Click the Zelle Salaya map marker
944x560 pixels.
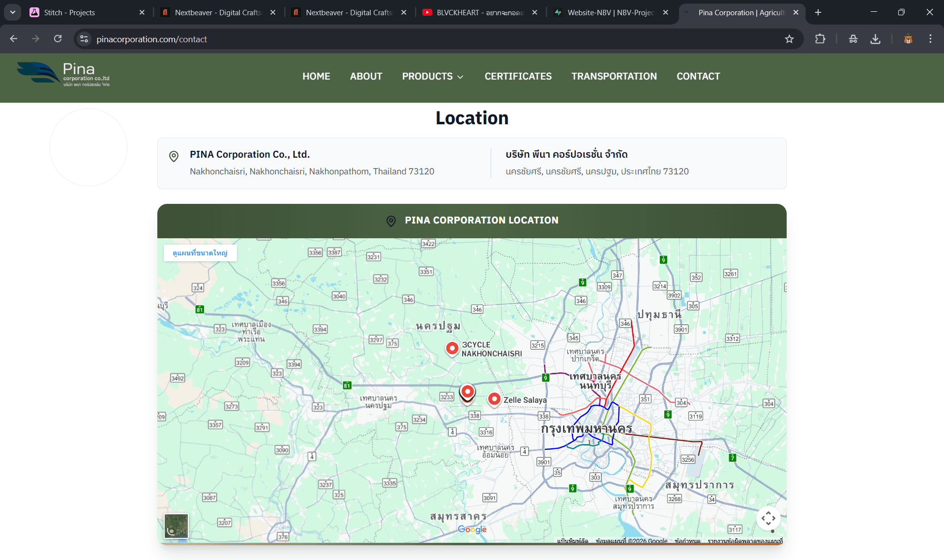tap(494, 399)
